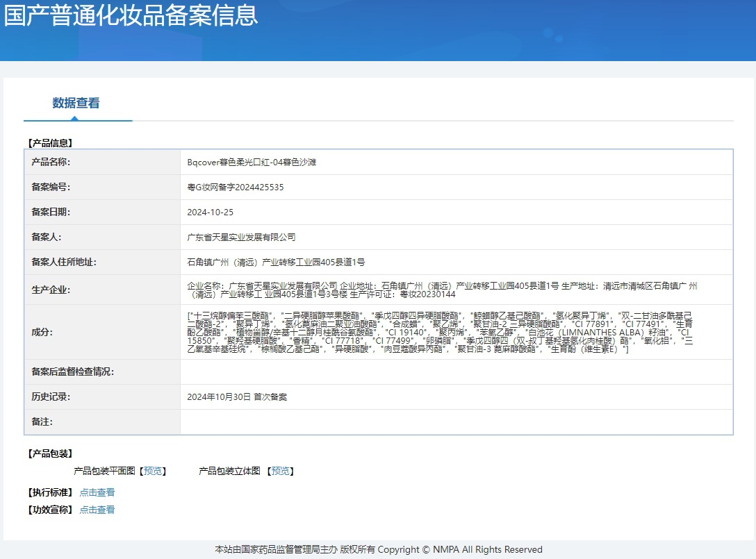Viewport: 756px width, 559px height.
Task: Click the 生产企业 label
Action: pyautogui.click(x=51, y=290)
